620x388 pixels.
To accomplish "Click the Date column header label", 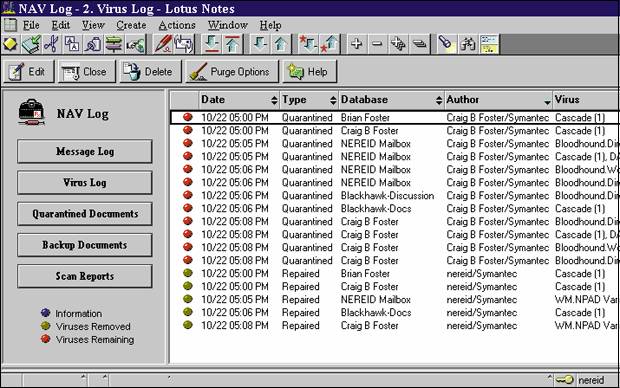I will [x=213, y=100].
